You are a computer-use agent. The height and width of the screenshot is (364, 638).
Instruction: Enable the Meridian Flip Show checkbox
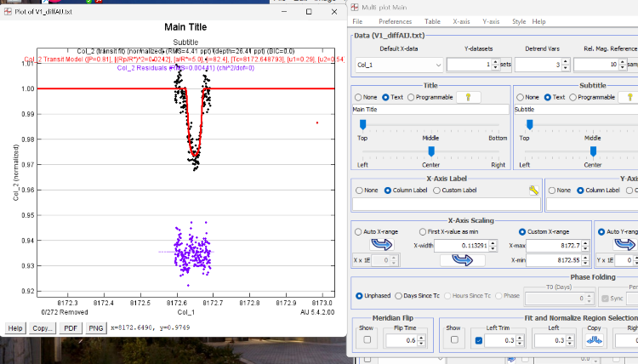point(367,340)
